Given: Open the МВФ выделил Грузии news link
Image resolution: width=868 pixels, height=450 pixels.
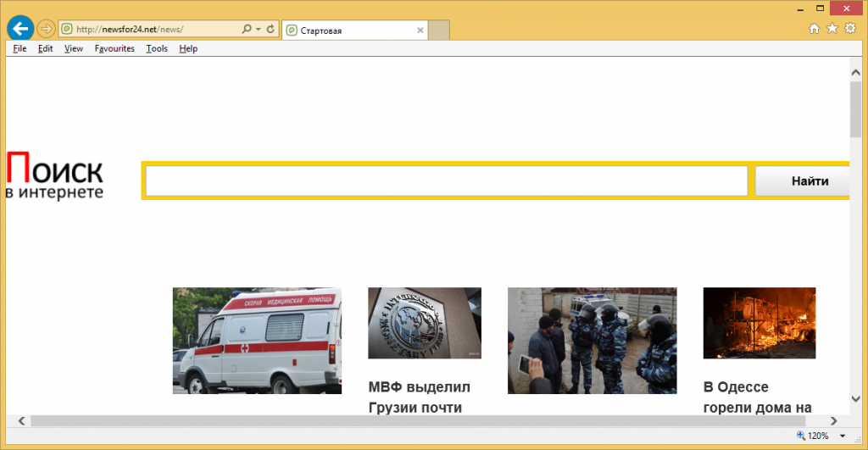Looking at the screenshot, I should [419, 397].
